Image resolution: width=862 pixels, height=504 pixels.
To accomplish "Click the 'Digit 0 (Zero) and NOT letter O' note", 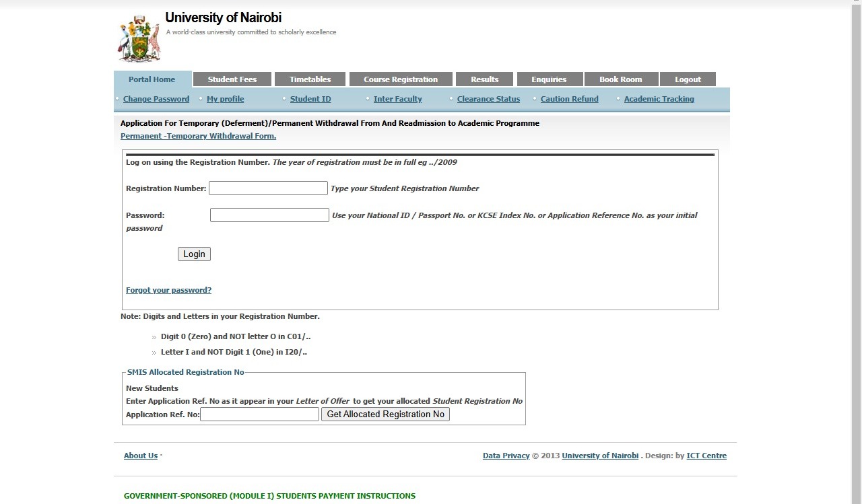I will click(x=236, y=336).
